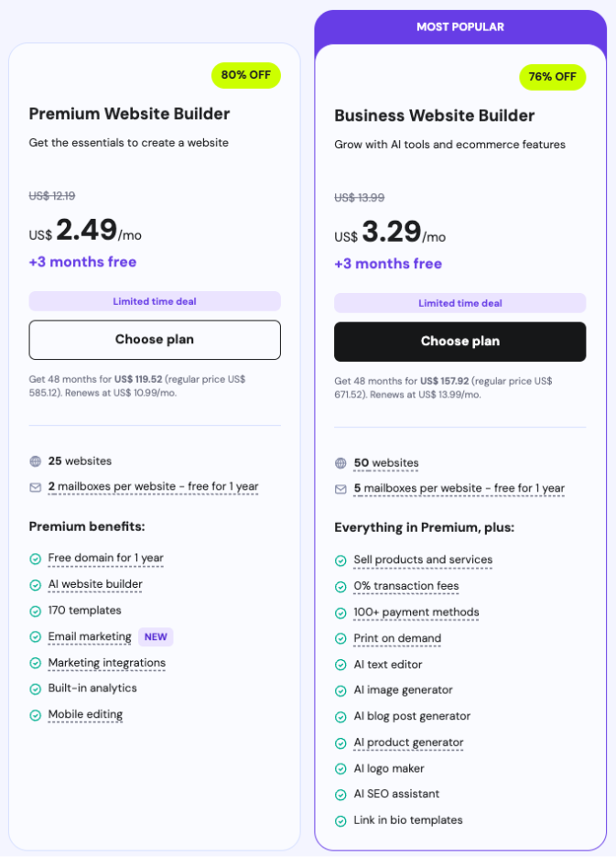The image size is (616, 857).
Task: Click checkmark icon next to Mobile editing
Action: click(35, 715)
